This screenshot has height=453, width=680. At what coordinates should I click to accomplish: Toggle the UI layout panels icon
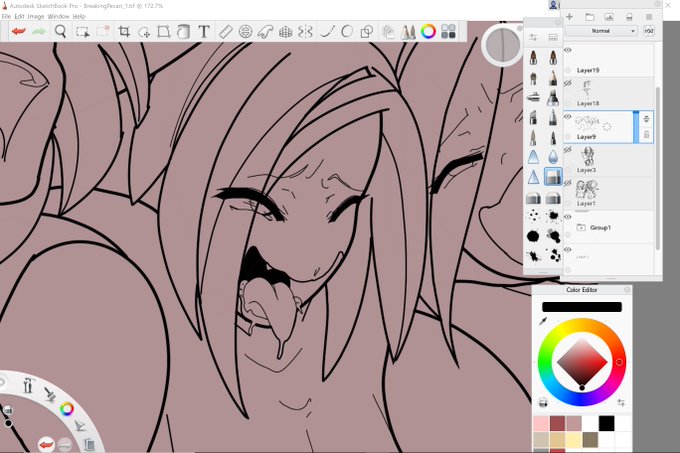tap(448, 31)
